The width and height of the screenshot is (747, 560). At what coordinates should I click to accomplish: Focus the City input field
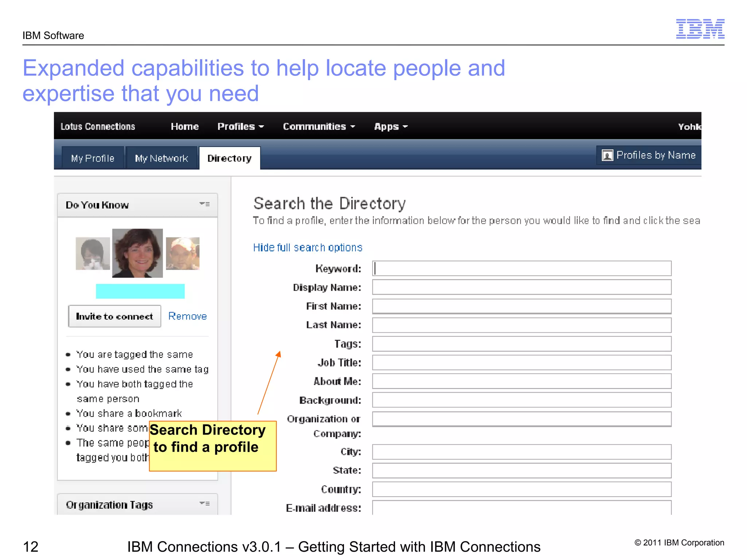(x=522, y=452)
